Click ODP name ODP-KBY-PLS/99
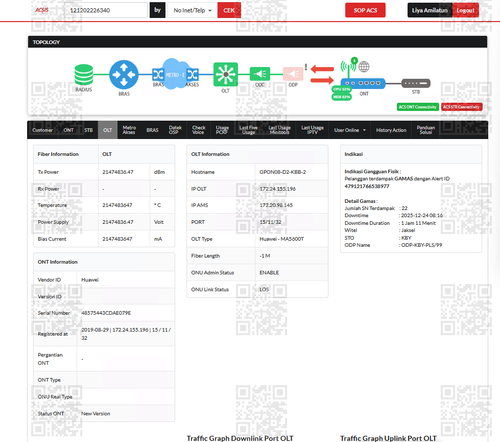The image size is (500, 442). (x=422, y=245)
